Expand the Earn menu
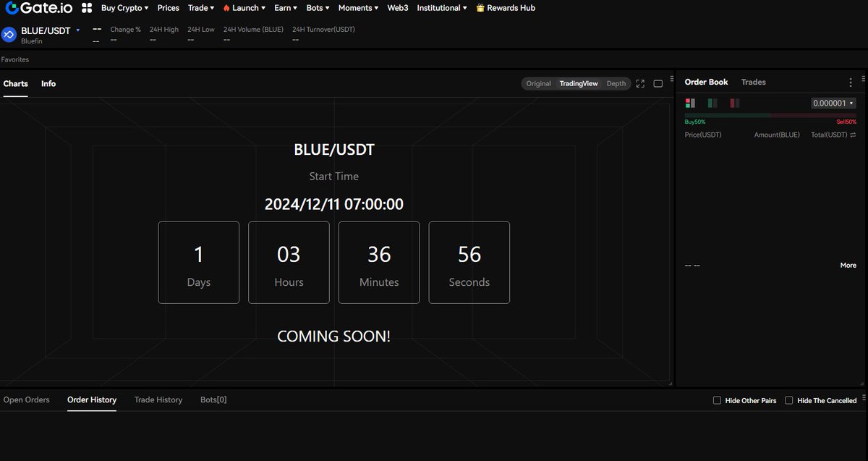This screenshot has height=461, width=868. pyautogui.click(x=286, y=8)
